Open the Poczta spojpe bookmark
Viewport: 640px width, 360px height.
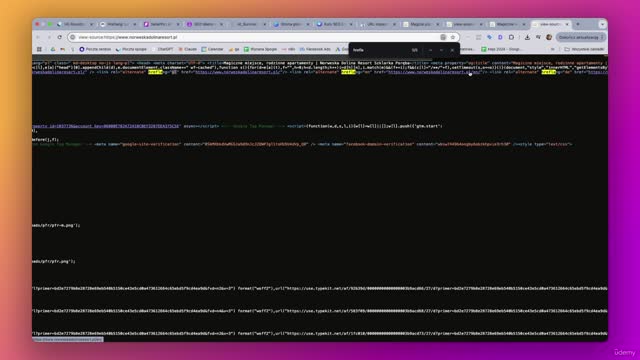click(131, 49)
